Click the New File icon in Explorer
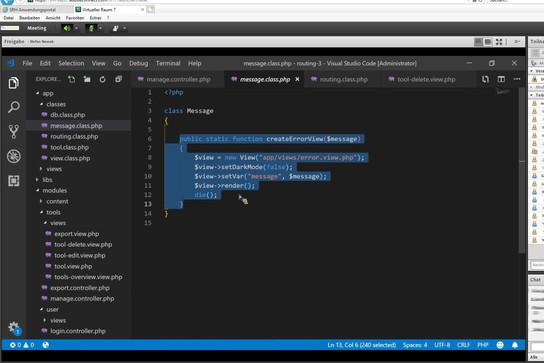The image size is (544, 363). click(71, 79)
